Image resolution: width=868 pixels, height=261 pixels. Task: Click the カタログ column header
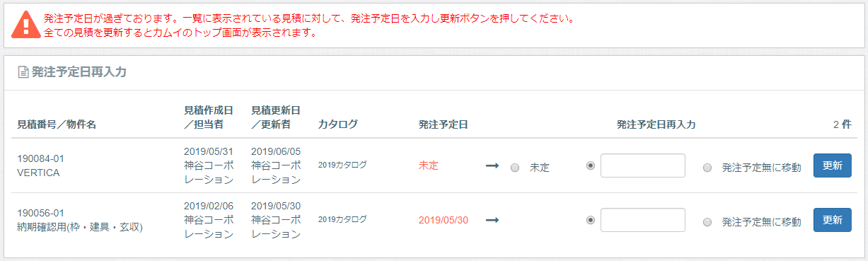coord(338,124)
